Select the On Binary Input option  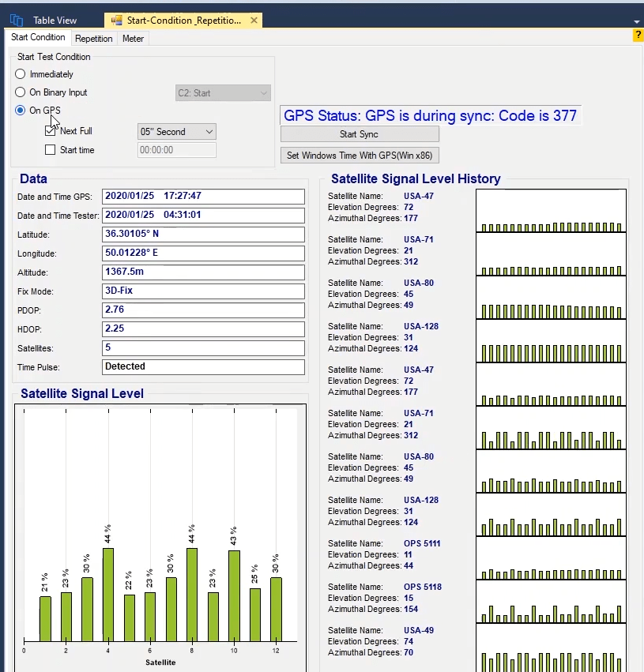pos(21,92)
